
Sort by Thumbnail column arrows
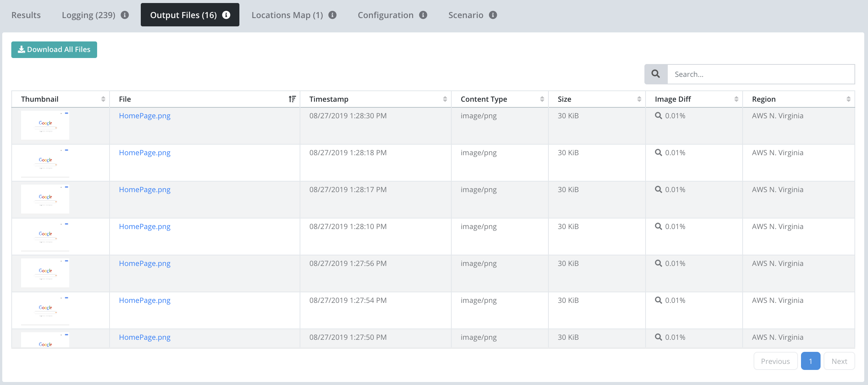click(103, 99)
